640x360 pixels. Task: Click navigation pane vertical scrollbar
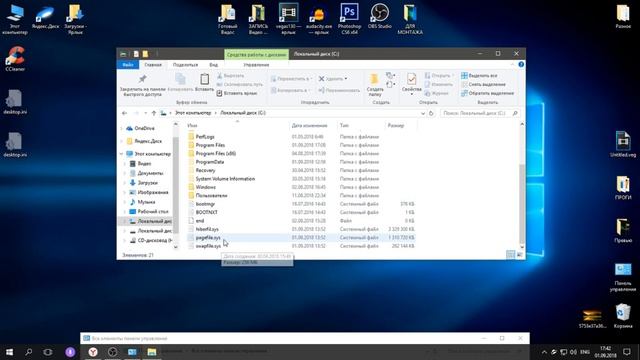[x=176, y=186]
